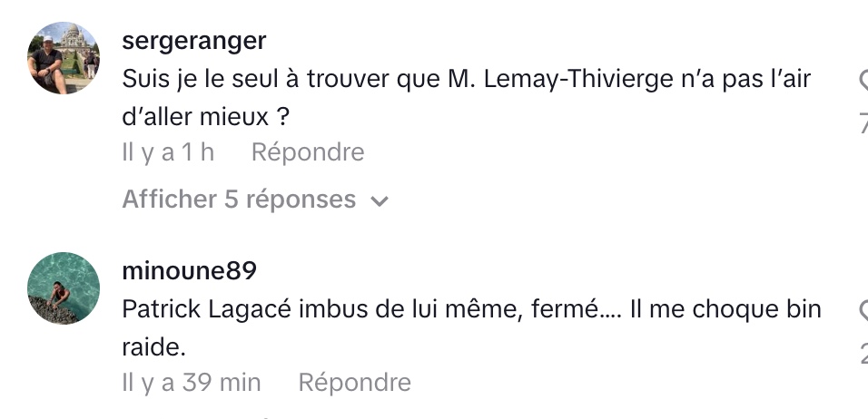Tap the heart icon on minoune89's comment
868x419 pixels.
pyautogui.click(x=863, y=312)
